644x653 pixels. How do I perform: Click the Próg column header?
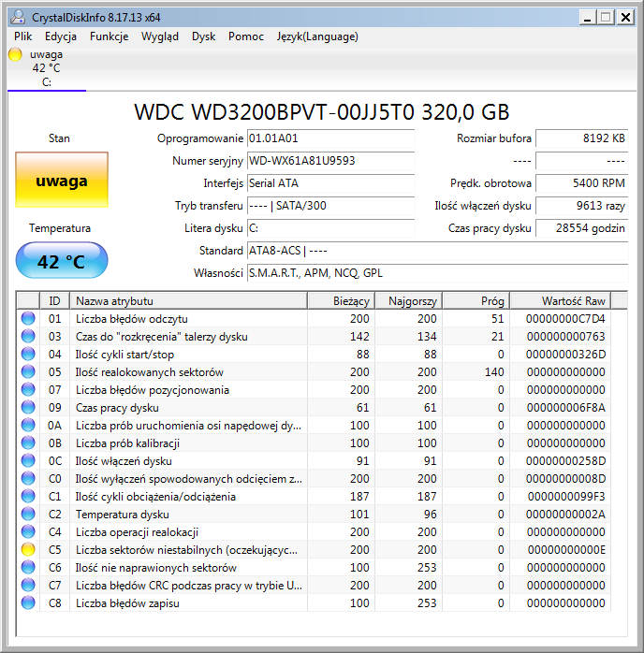tap(476, 300)
